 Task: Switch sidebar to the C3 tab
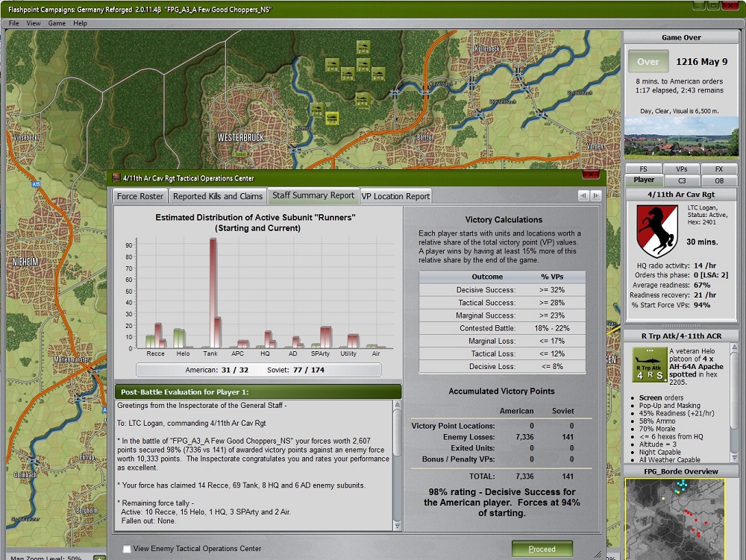681,180
